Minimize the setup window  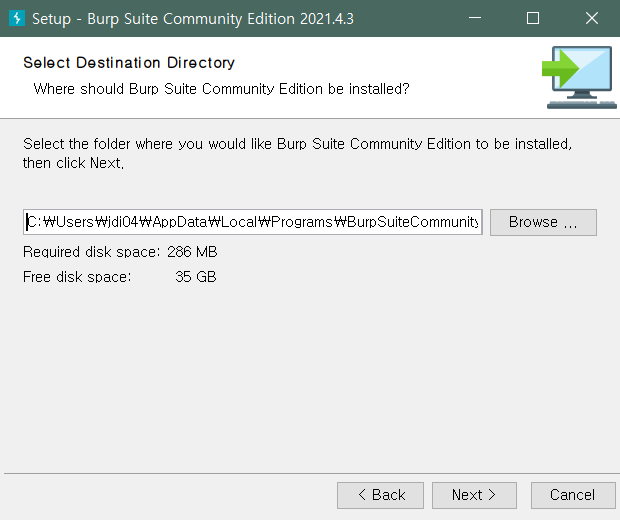[x=474, y=18]
